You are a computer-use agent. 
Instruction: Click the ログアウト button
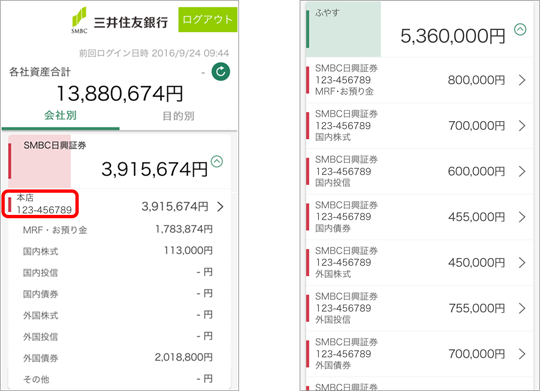tap(208, 20)
